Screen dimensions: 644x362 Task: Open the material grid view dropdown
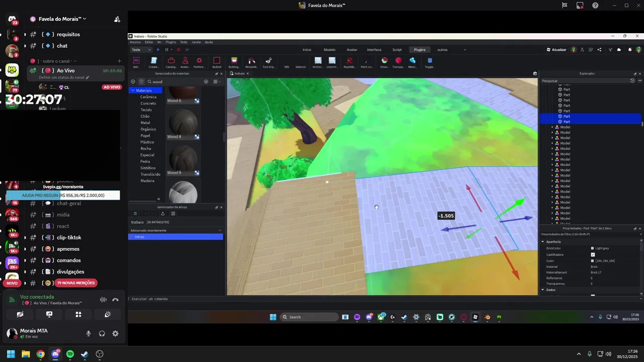(216, 81)
